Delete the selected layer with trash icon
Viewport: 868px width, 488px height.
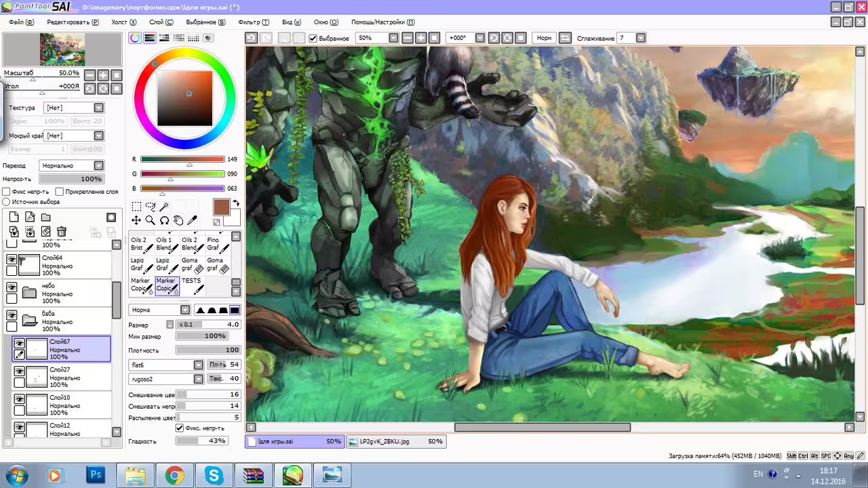pyautogui.click(x=62, y=232)
